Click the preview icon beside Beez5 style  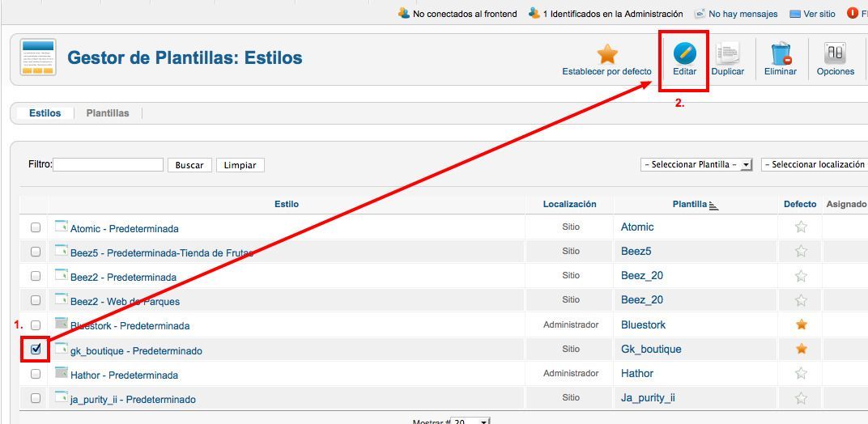click(62, 250)
